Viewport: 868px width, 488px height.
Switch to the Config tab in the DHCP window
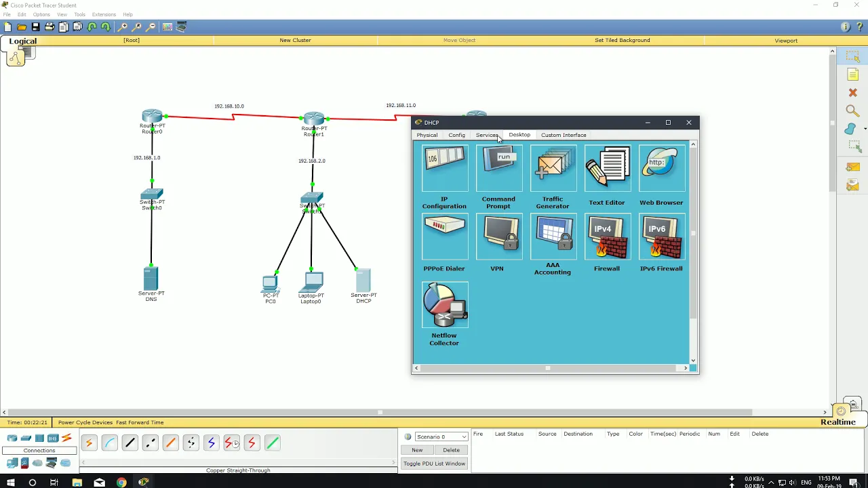(x=456, y=135)
